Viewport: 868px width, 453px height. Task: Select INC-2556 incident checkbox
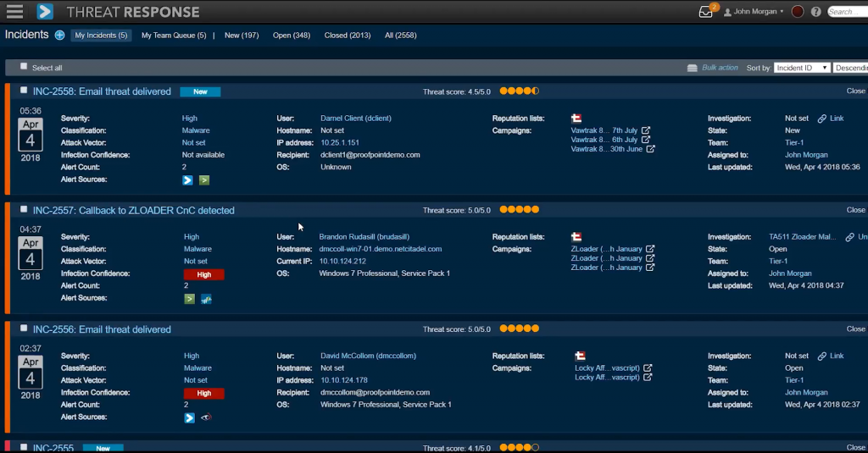tap(24, 328)
